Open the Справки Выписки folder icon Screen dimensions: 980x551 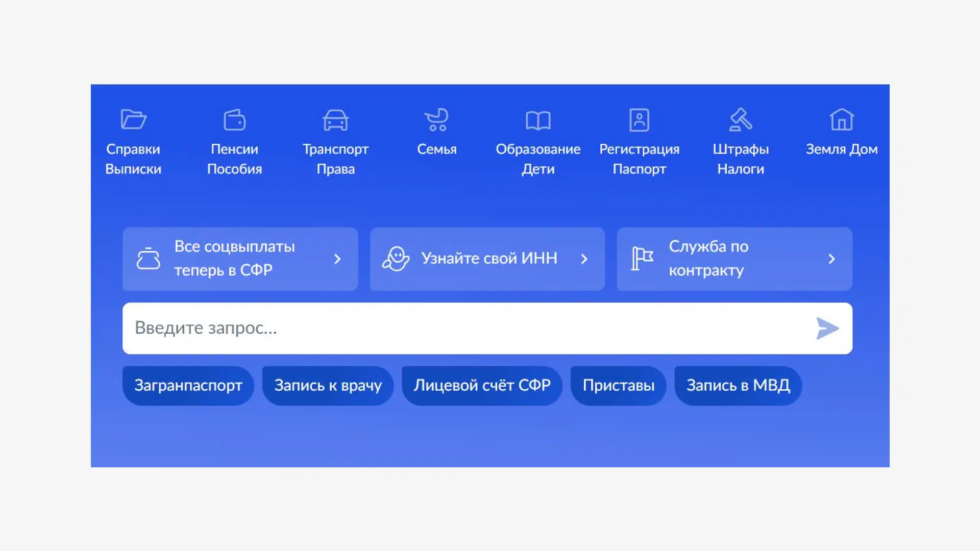[x=133, y=119]
